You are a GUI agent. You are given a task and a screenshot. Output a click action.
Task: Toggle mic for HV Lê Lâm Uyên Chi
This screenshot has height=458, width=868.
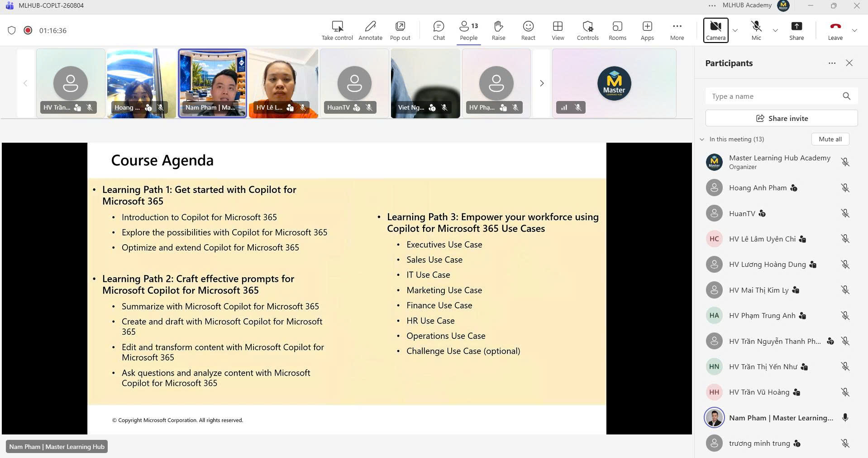845,239
